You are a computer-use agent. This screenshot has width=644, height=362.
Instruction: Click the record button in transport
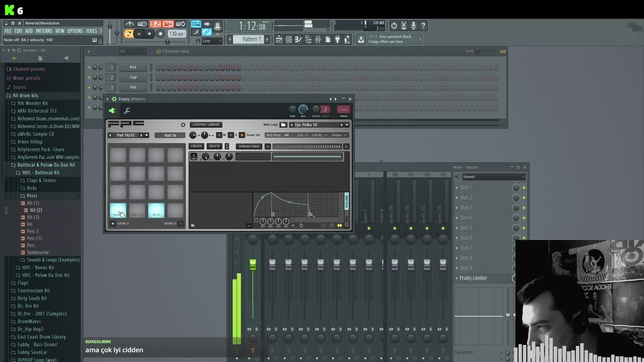[160, 34]
